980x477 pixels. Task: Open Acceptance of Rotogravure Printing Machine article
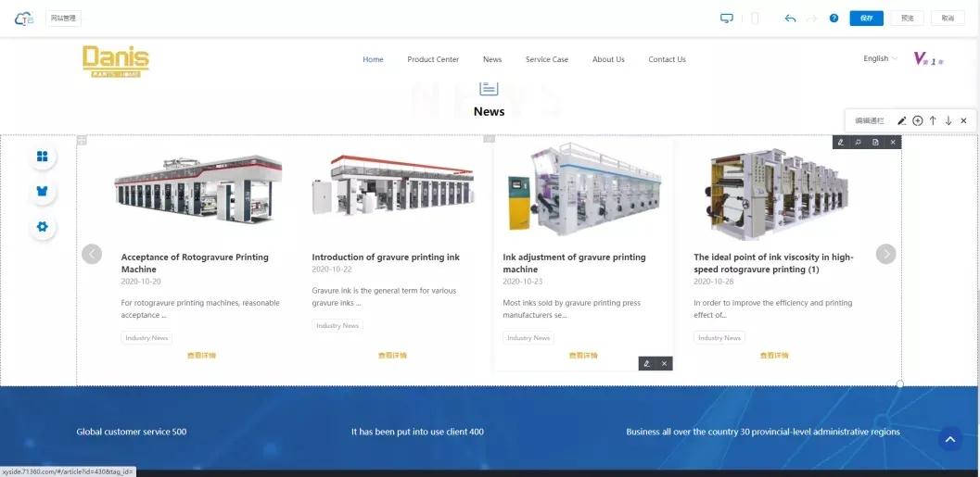195,263
